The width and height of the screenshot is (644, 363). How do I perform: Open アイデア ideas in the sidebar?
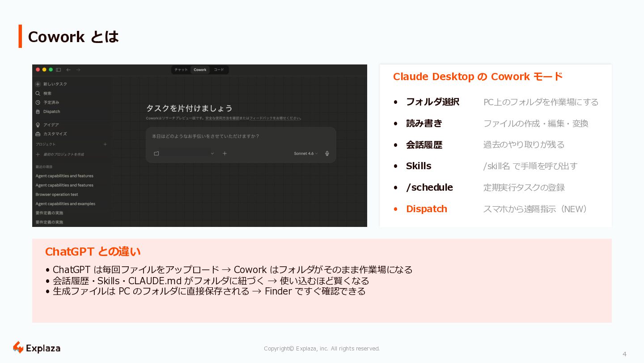47,125
